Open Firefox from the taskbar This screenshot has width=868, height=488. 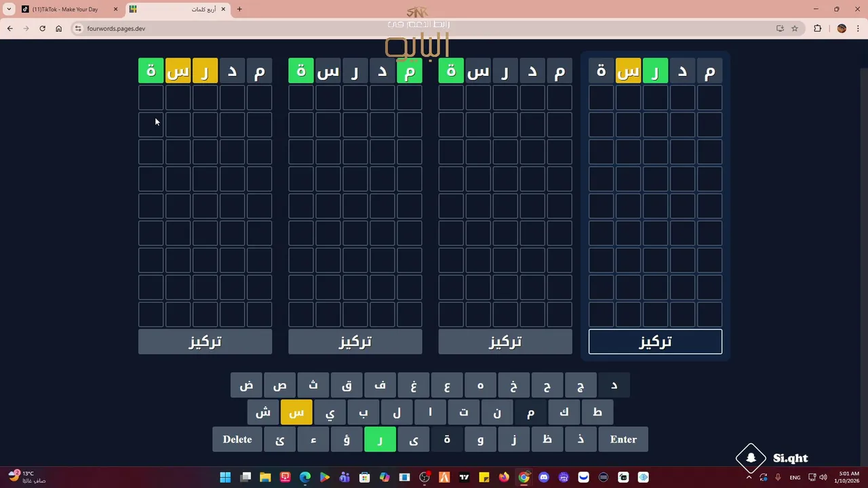pos(504,477)
